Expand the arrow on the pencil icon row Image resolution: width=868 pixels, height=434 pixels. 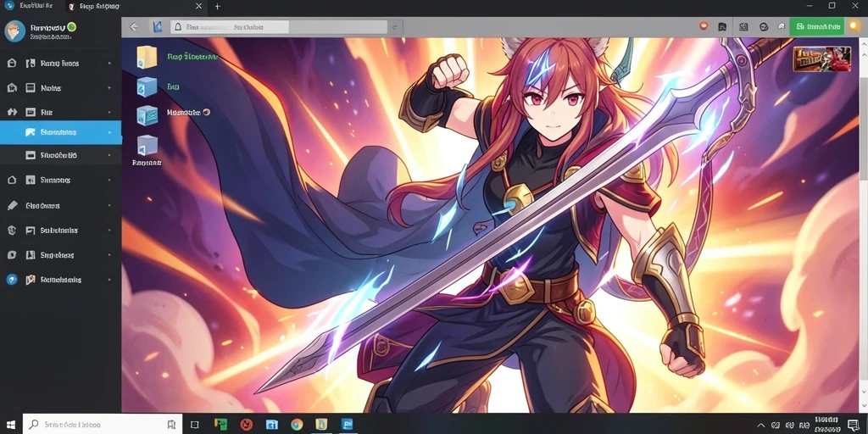(109, 205)
